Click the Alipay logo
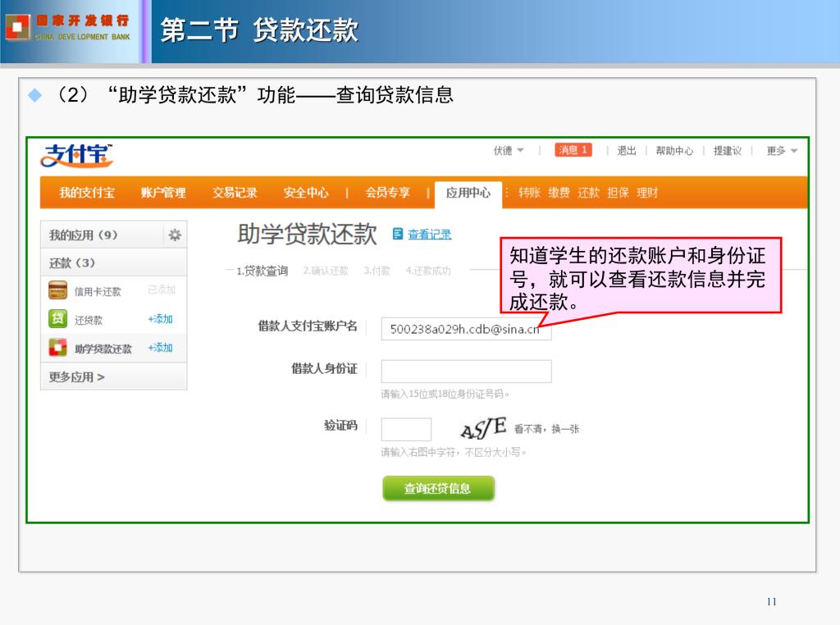Screen dimensions: 840x625 tap(78, 154)
